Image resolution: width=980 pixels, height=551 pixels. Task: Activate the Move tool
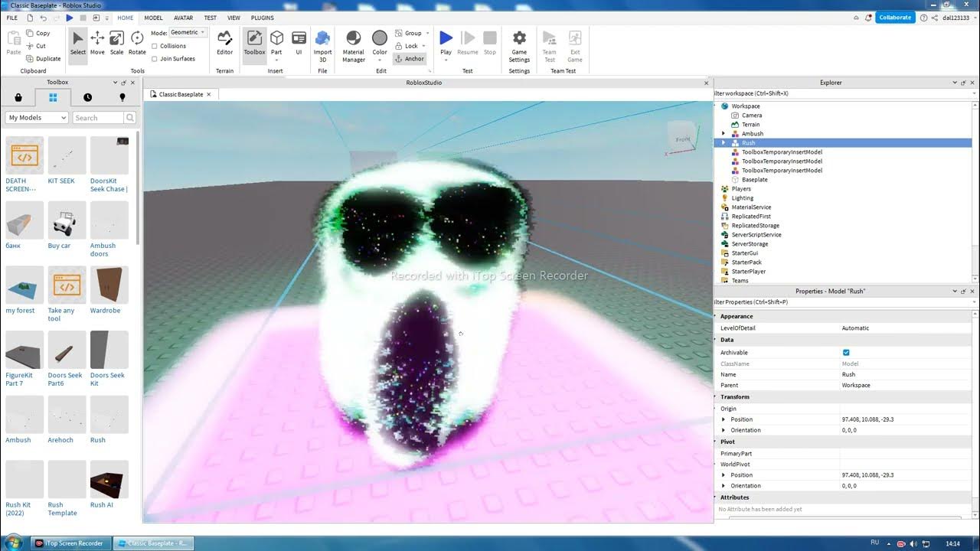[97, 43]
